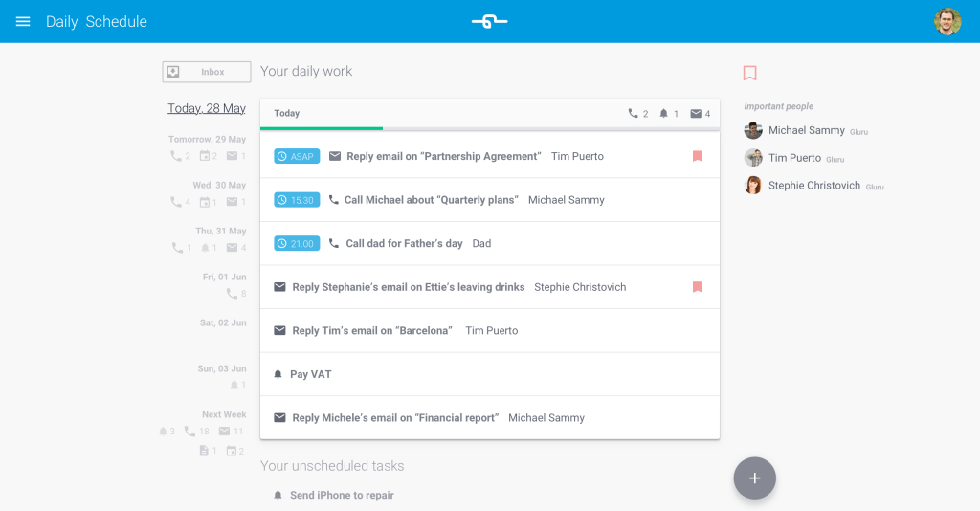Open Stephie Christovich in Important people
This screenshot has height=511, width=980.
pos(813,186)
